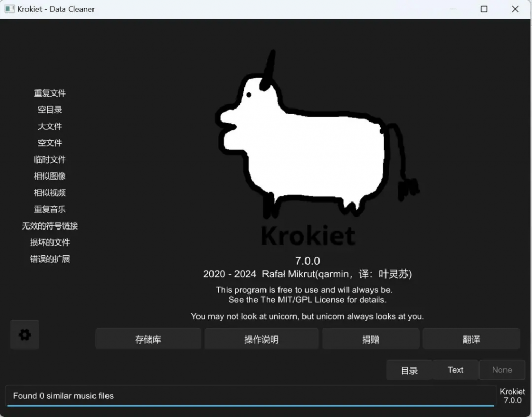Show the 目录 panel at the bottom
532x417 pixels.
coord(409,370)
